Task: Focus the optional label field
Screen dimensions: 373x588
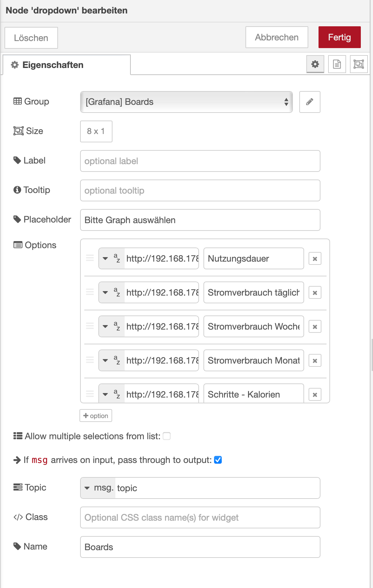Action: pyautogui.click(x=200, y=161)
